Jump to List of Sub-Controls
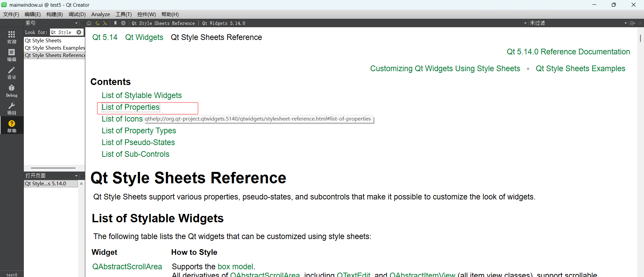The width and height of the screenshot is (644, 277). [135, 154]
